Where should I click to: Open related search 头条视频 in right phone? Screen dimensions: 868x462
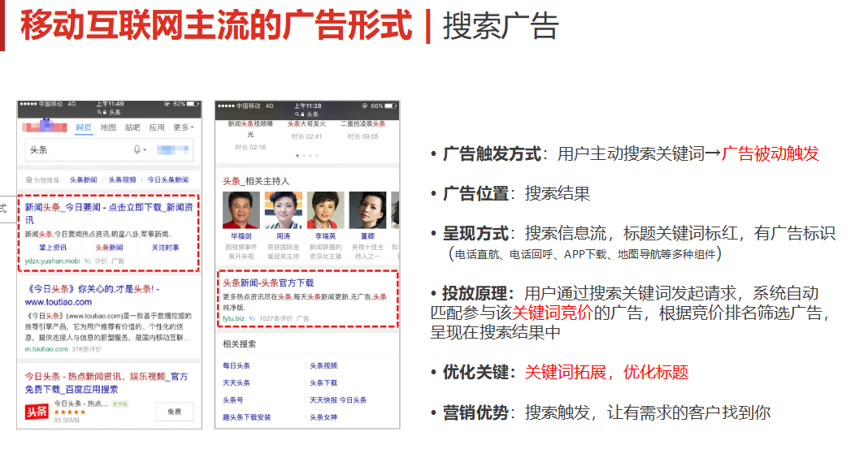[323, 365]
